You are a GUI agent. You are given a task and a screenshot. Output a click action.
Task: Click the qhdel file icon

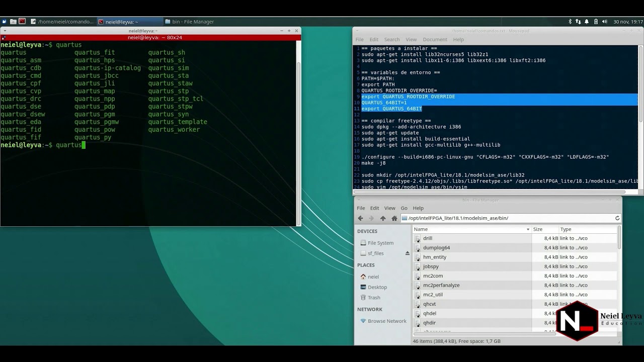click(x=417, y=313)
